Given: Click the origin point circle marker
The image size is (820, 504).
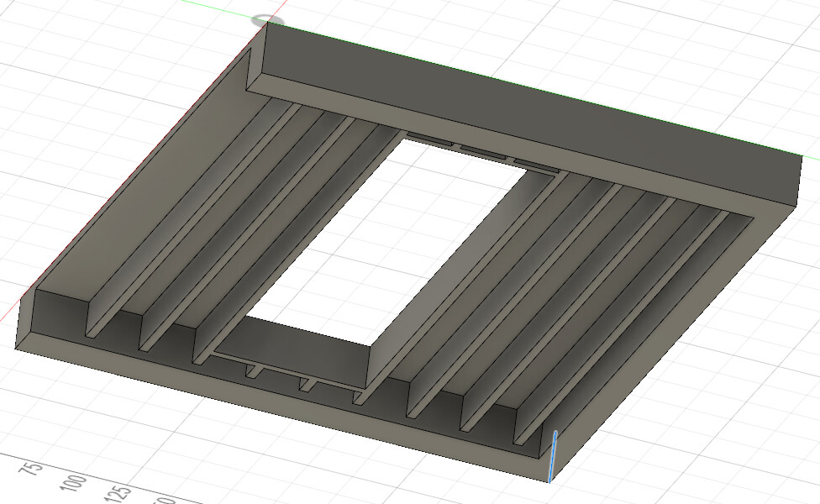Looking at the screenshot, I should pyautogui.click(x=267, y=21).
